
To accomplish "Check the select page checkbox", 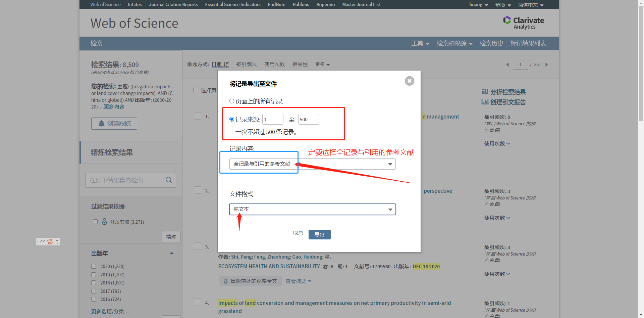I will tap(196, 90).
